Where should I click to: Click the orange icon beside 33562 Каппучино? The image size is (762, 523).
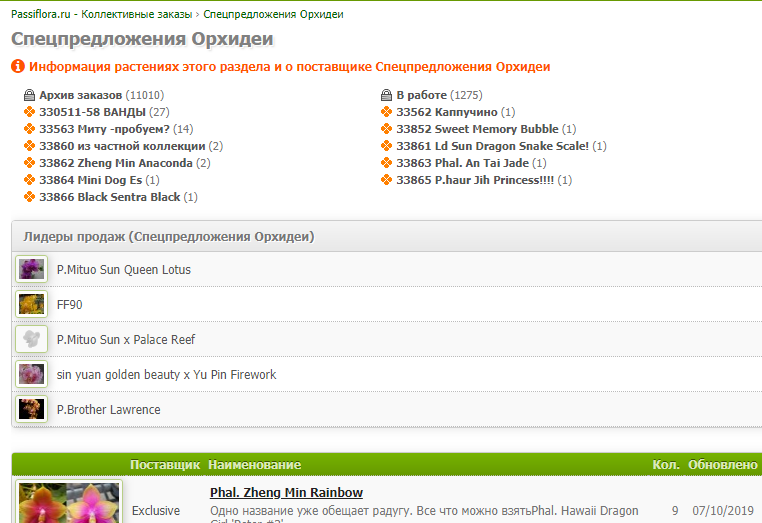pos(387,112)
